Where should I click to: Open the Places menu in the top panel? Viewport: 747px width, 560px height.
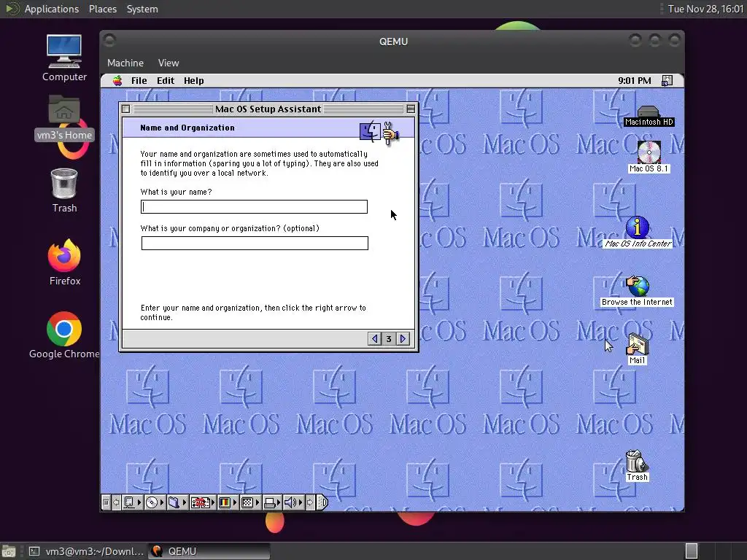tap(102, 9)
